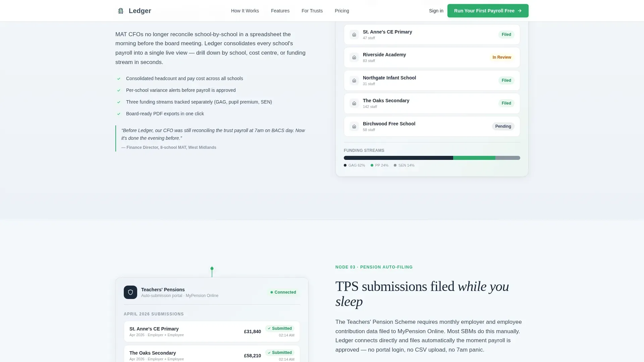Screen dimensions: 644x362
Task: Click Run Your First Payroll Free button
Action: coord(488,11)
